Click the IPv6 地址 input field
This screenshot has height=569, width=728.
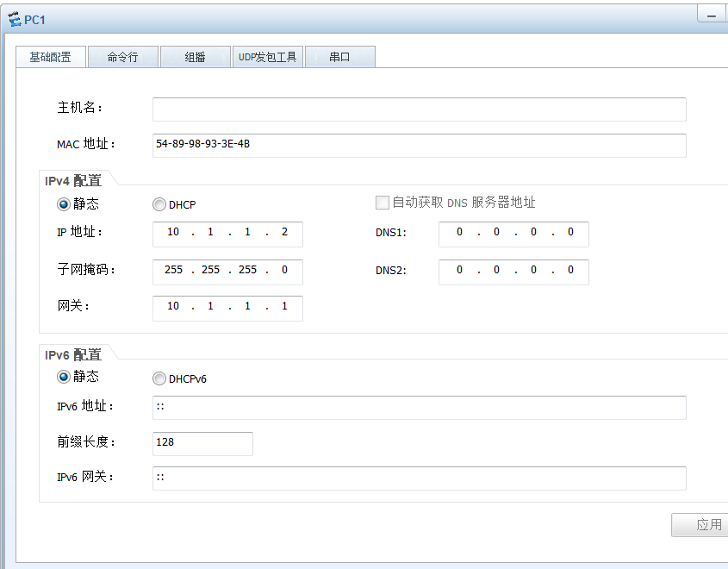(x=420, y=408)
